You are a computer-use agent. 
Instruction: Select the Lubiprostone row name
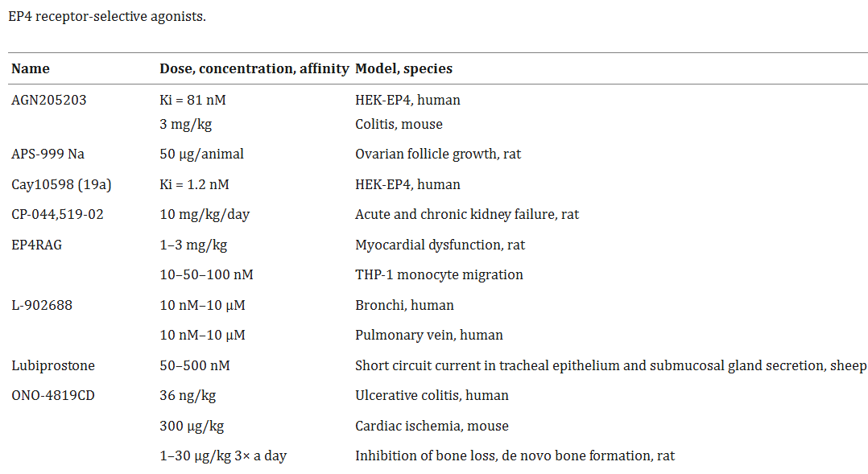click(x=53, y=365)
